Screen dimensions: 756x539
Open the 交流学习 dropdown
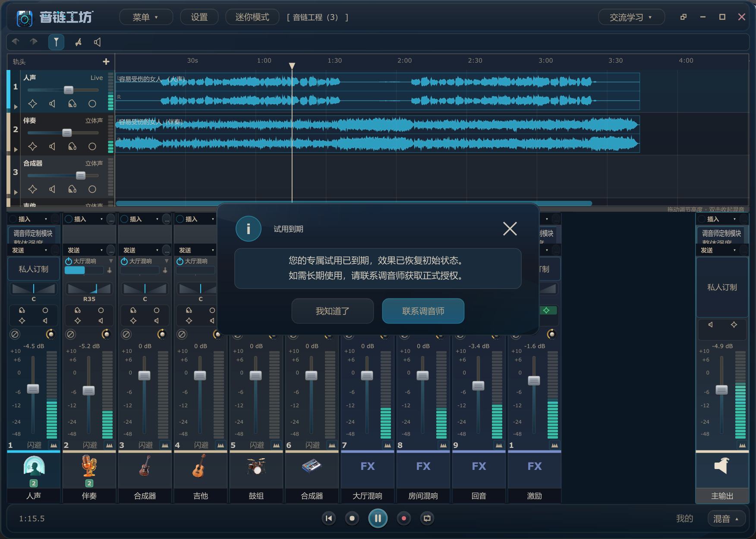[x=631, y=17]
